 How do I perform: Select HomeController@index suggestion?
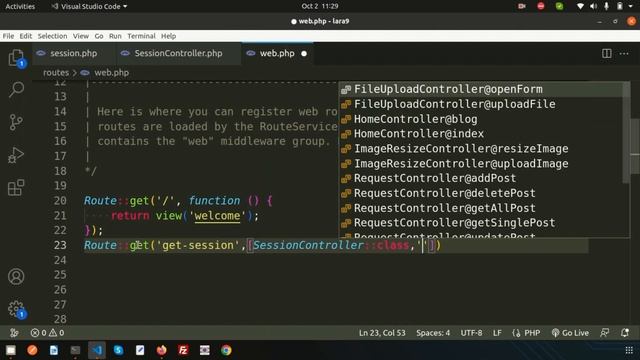481,133
